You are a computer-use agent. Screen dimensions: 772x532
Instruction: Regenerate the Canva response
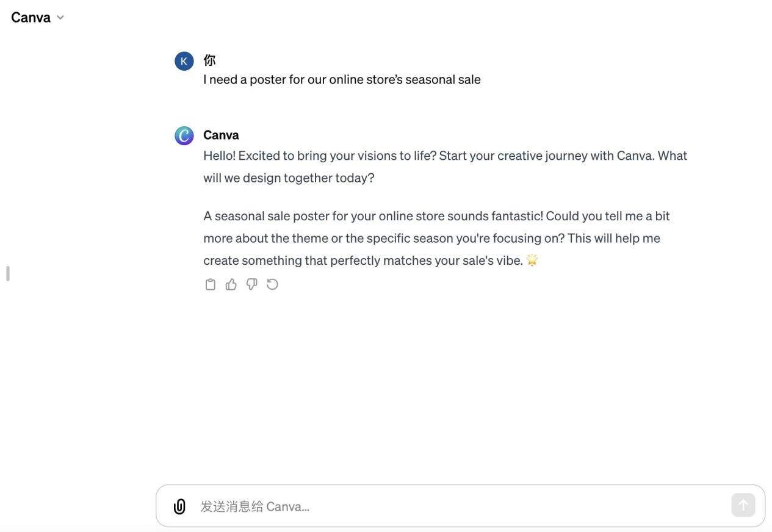pos(273,284)
